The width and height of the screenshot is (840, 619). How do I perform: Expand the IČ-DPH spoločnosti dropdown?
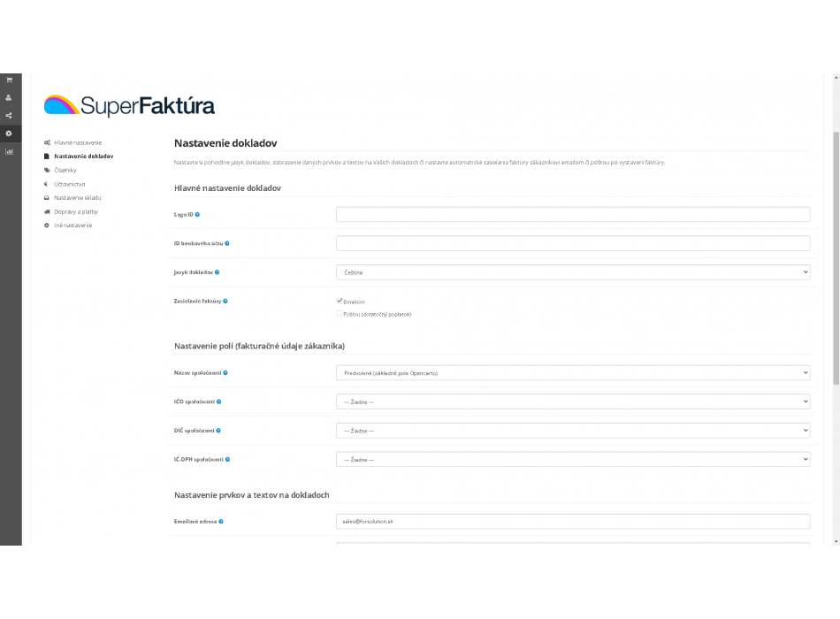point(573,459)
